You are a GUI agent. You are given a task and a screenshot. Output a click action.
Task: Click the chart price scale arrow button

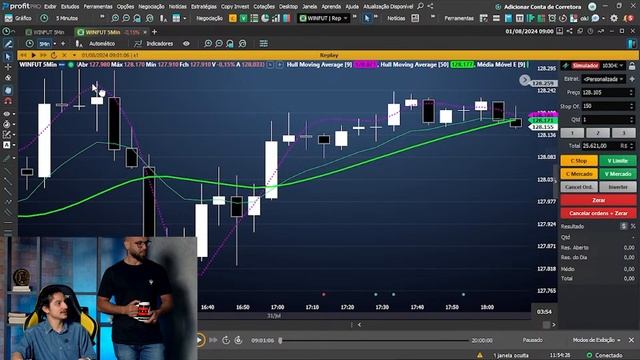[x=524, y=80]
